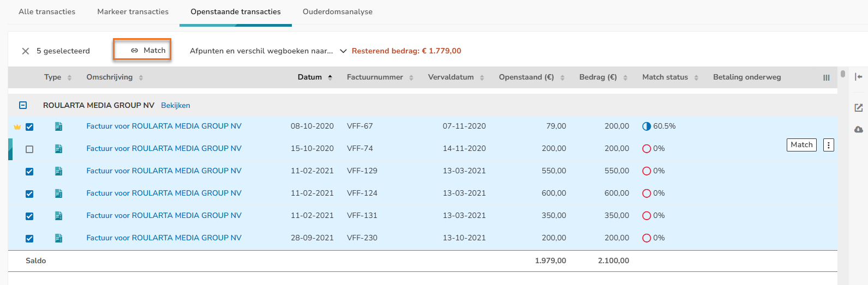
Task: Select Openstaande transacties tab
Action: point(236,11)
